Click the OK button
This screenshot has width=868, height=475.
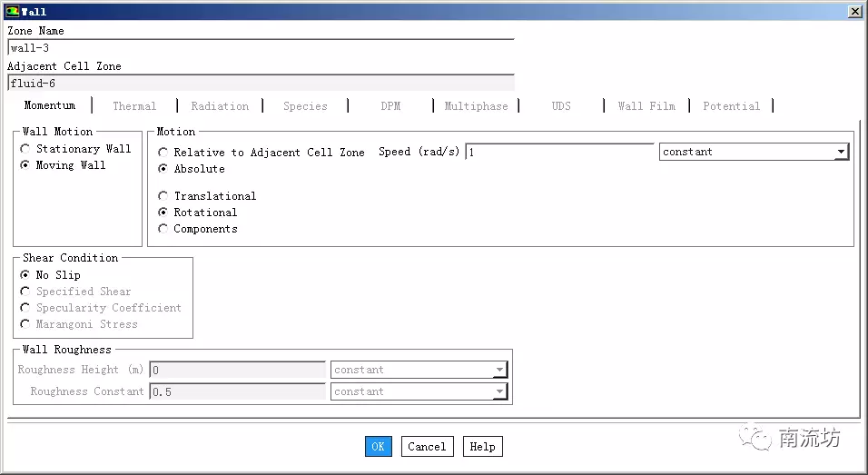point(379,447)
